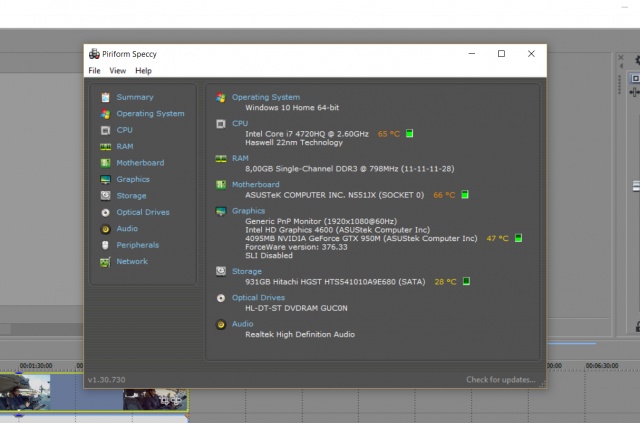Click the 00:01:30:00 ruler mark in background editor
The height and width of the screenshot is (423, 640).
coord(36,366)
